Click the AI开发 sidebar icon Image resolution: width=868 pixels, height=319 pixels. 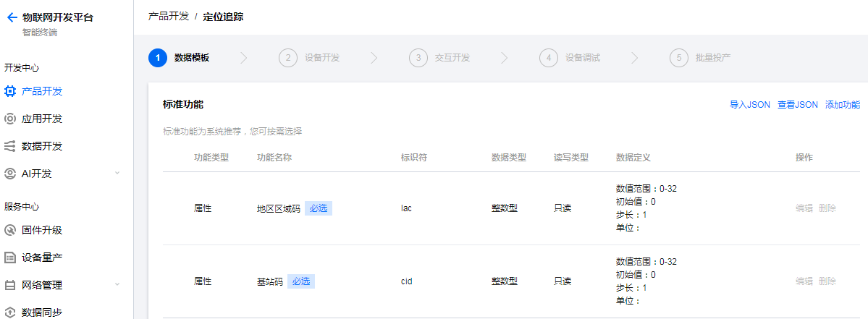pos(10,174)
